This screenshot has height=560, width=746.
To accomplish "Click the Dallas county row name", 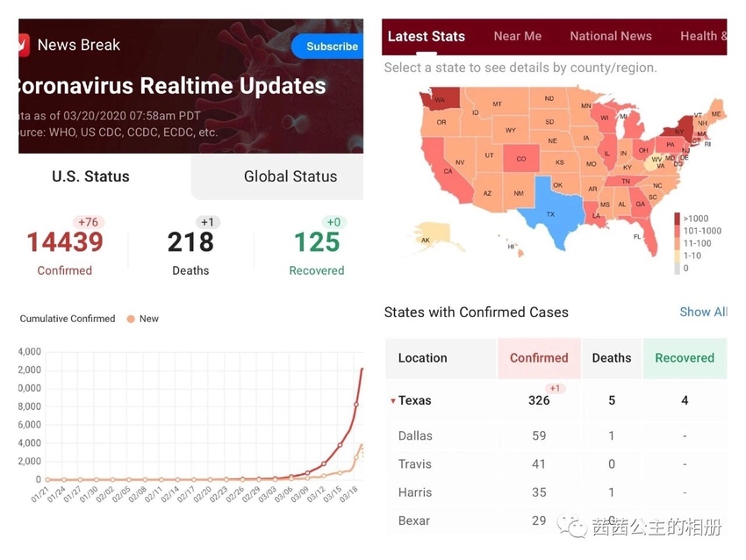I will tap(415, 436).
